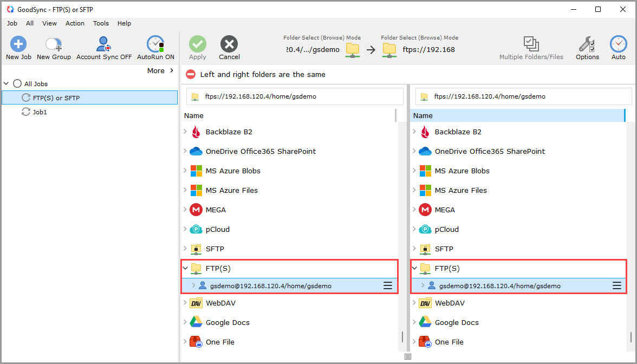Image resolution: width=637 pixels, height=364 pixels.
Task: Select the All Jobs radio circle
Action: 17,83
